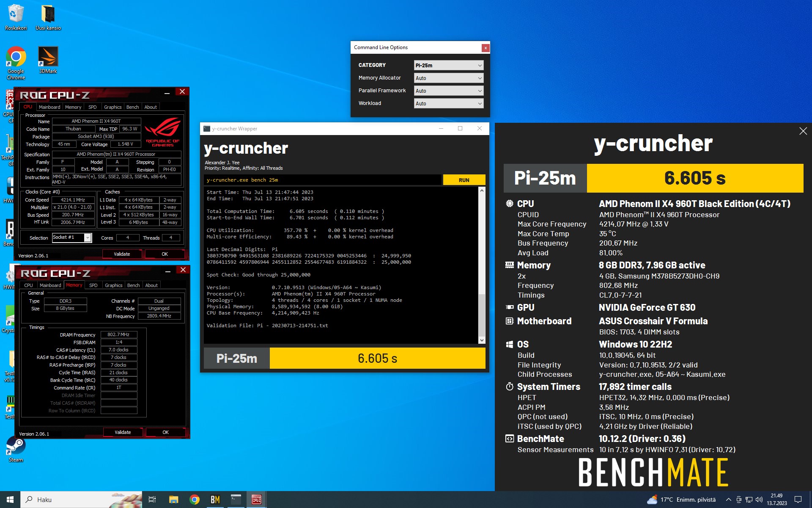Image resolution: width=812 pixels, height=508 pixels.
Task: Close the lower ROG CPU-Z window
Action: (x=183, y=270)
